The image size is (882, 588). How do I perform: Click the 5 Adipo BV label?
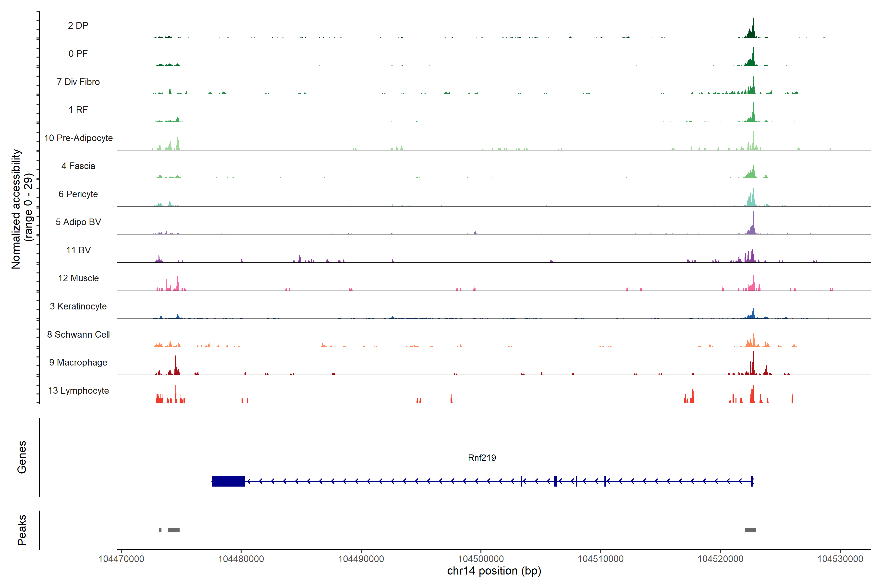coord(78,222)
